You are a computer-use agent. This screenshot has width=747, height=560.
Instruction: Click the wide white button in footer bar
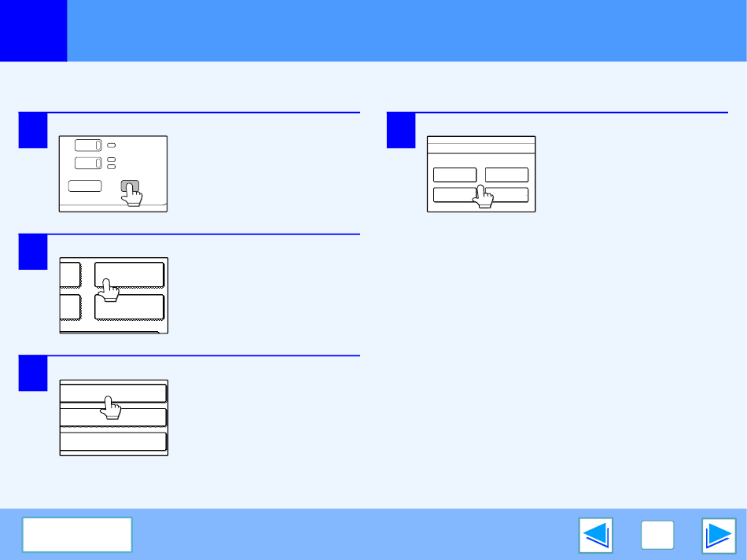pyautogui.click(x=77, y=535)
